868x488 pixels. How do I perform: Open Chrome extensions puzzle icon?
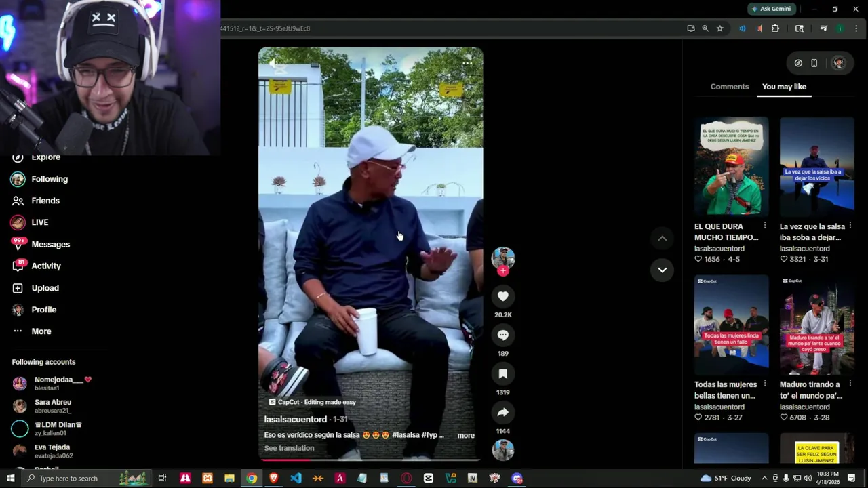click(775, 28)
